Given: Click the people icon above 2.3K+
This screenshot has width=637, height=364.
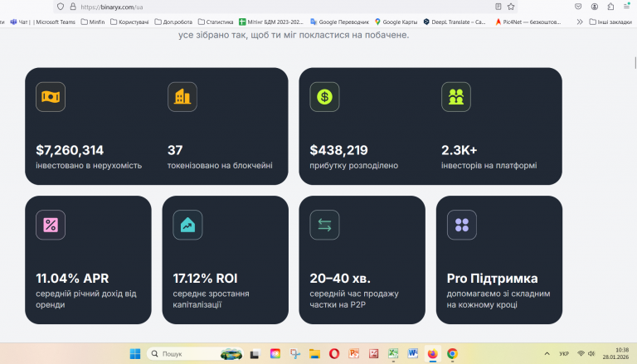Looking at the screenshot, I should tap(456, 97).
